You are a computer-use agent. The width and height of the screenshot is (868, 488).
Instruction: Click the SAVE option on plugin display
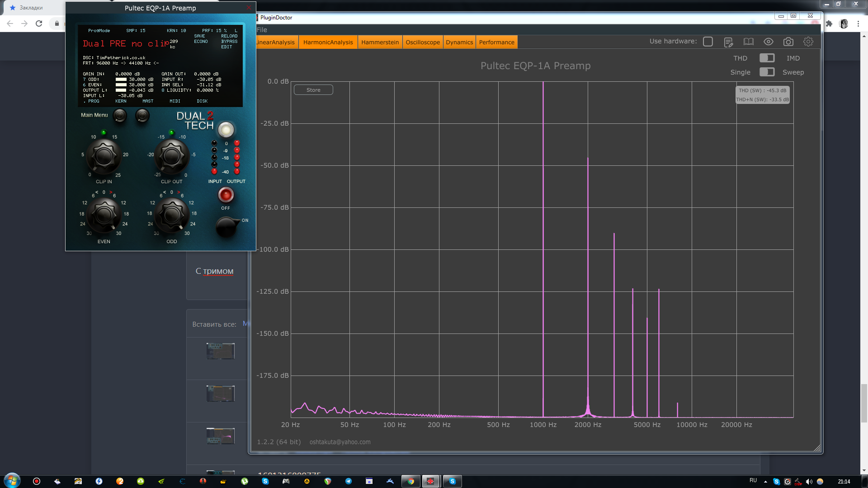199,36
